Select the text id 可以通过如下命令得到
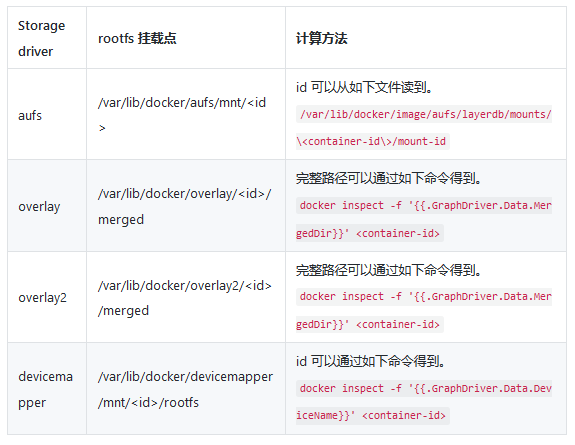575x445 pixels. point(371,361)
